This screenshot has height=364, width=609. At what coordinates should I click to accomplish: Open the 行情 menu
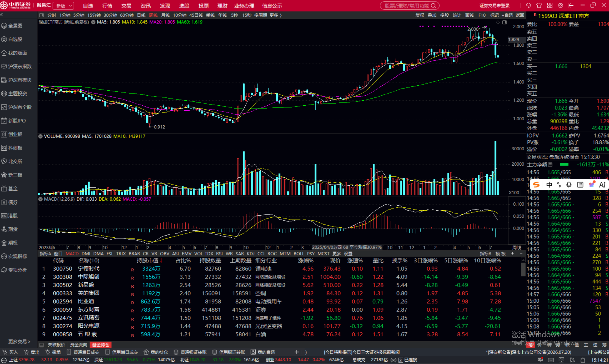pyautogui.click(x=107, y=5)
